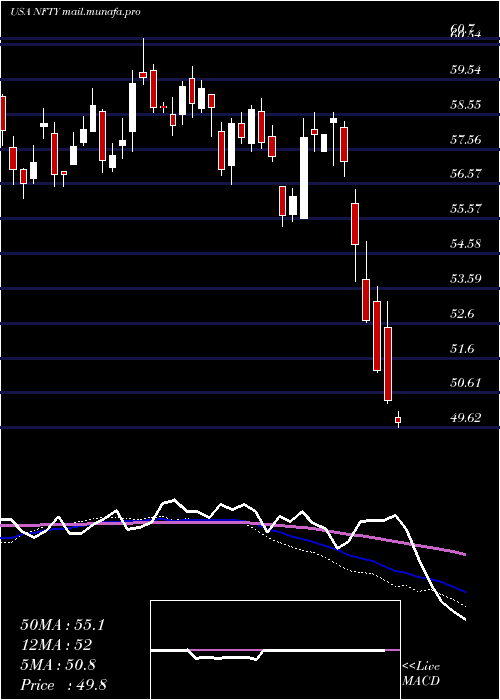Viewport: 500px width, 700px height.
Task: Click the 55.57 price axis label
Action: pyautogui.click(x=467, y=208)
